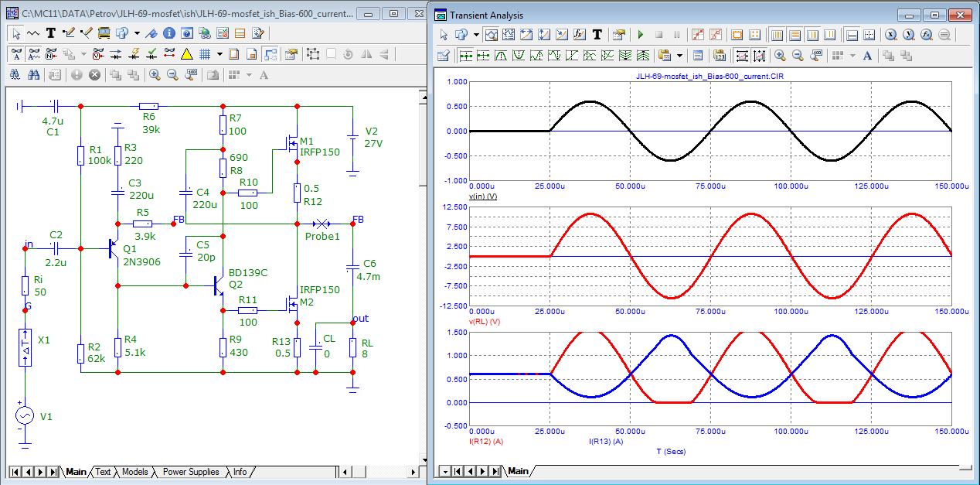Click last-page arrow in schematic tab navigator
The image size is (980, 485).
click(x=53, y=472)
